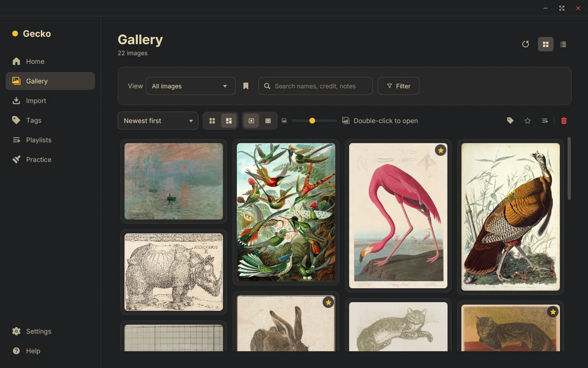Image resolution: width=588 pixels, height=368 pixels.
Task: Click the tag icon in the gallery toolbar
Action: (x=510, y=121)
